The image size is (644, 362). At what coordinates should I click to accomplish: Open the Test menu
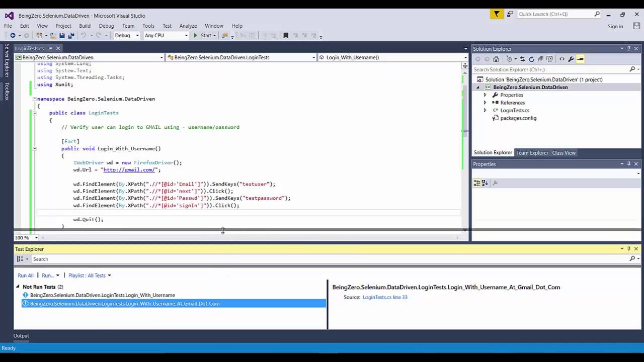[x=167, y=26]
